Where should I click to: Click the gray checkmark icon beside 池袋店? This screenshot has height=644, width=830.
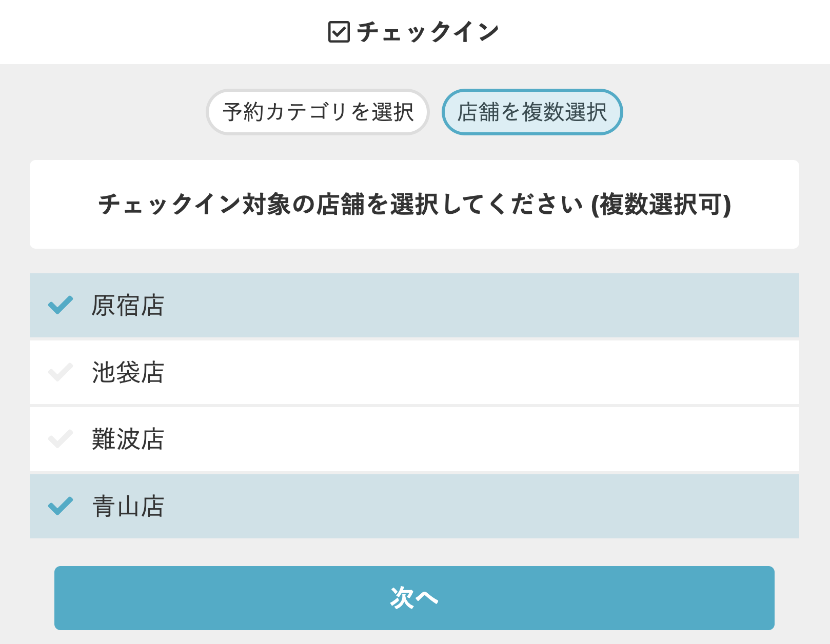[61, 372]
